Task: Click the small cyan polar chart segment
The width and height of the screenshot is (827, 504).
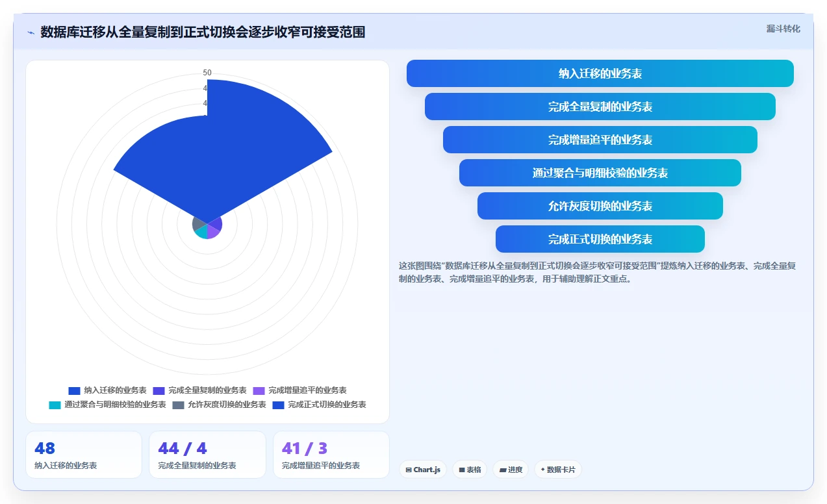Action: point(202,232)
